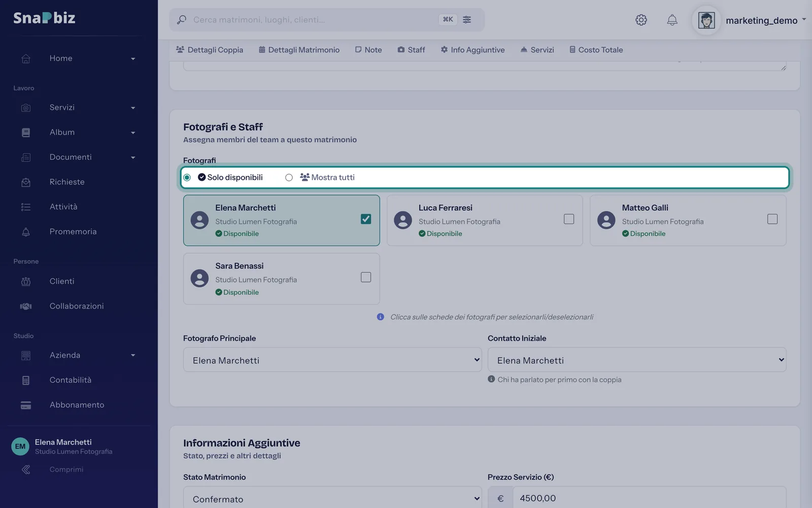Open the settings gear icon
The width and height of the screenshot is (812, 508).
coord(641,20)
